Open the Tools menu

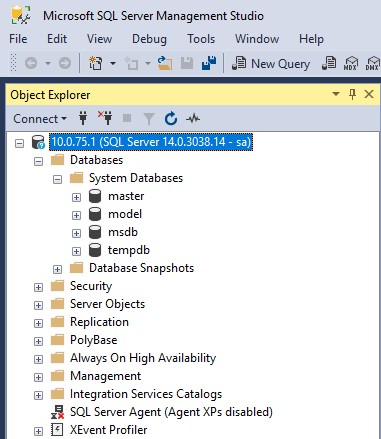pyautogui.click(x=201, y=39)
